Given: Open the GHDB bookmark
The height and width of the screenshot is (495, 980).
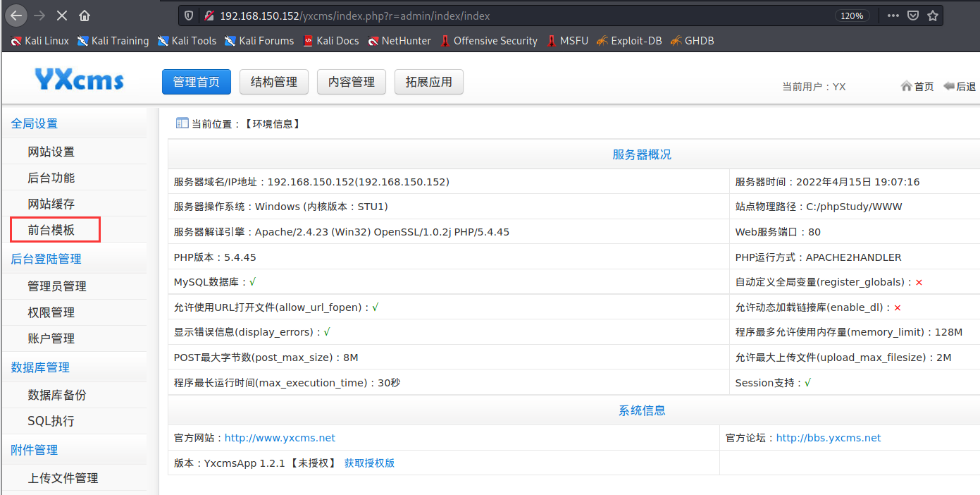Looking at the screenshot, I should (x=693, y=41).
